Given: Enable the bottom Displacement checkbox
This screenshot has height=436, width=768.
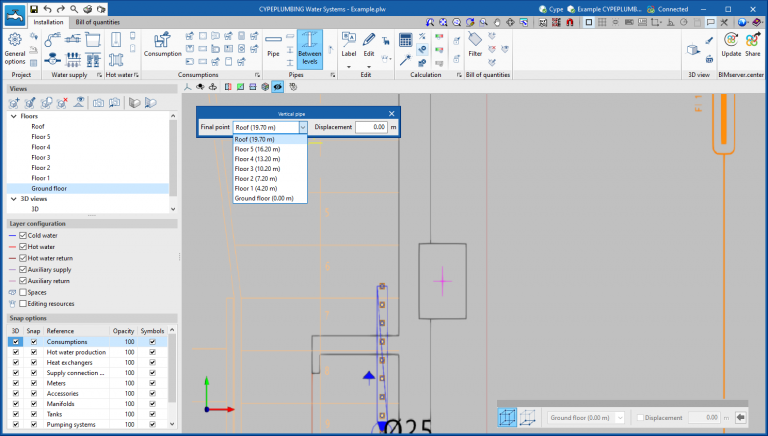Looking at the screenshot, I should (640, 417).
